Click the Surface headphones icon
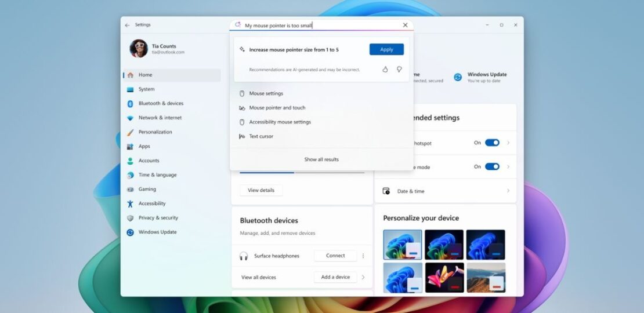 pos(244,256)
